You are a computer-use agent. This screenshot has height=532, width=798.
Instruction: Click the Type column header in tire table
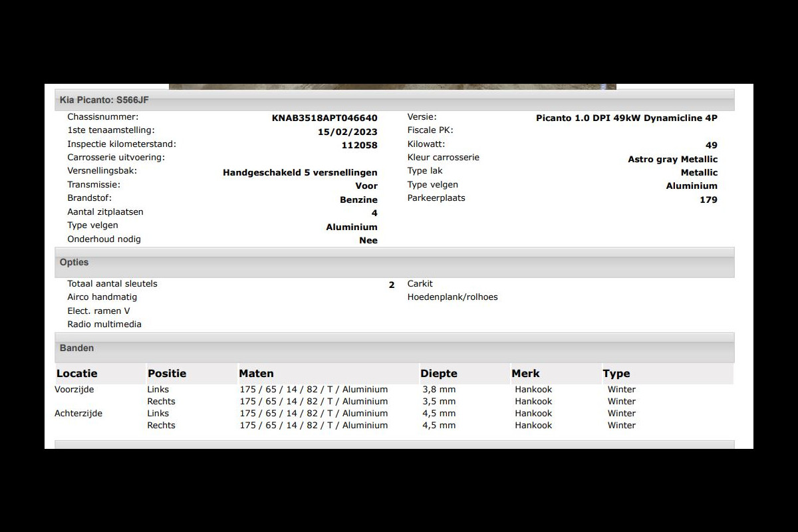616,374
